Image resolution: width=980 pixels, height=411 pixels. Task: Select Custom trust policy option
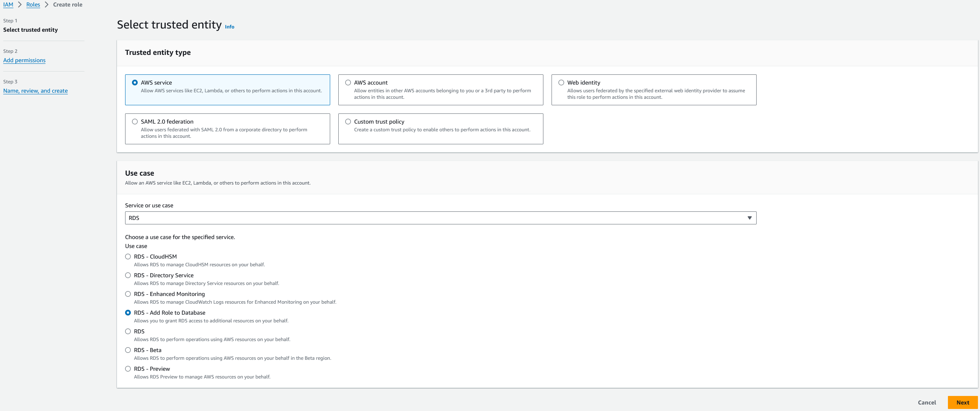(x=348, y=122)
